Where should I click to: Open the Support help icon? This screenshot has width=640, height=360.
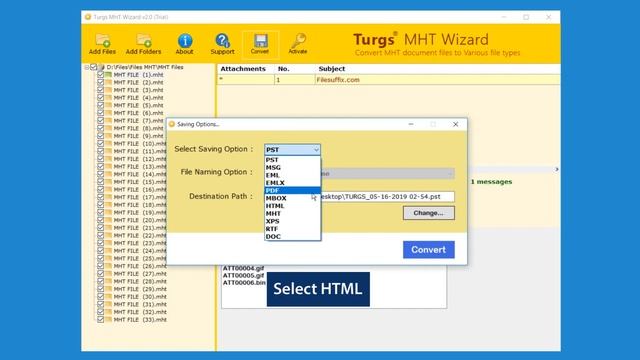pos(222,40)
